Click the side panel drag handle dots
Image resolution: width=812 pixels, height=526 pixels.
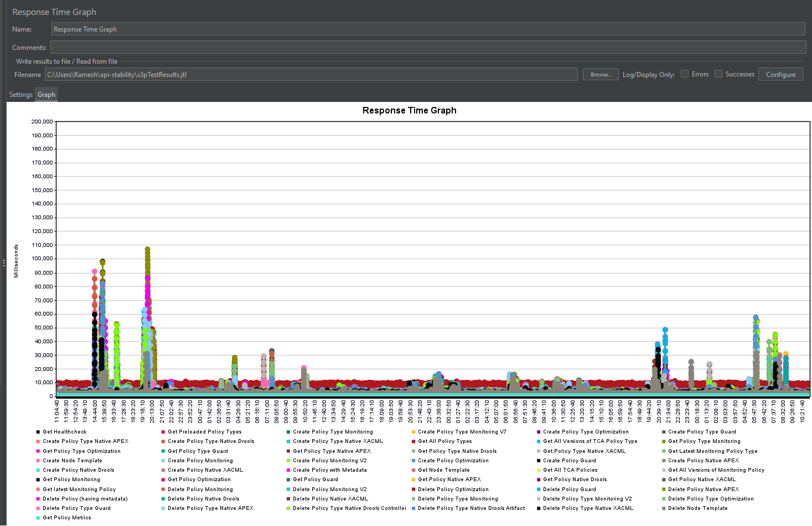point(3,262)
